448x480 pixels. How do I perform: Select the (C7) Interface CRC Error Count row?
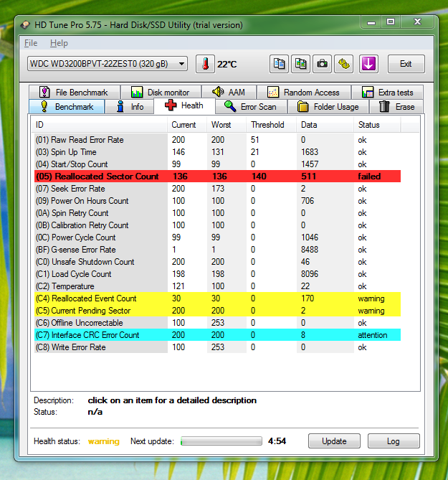(x=217, y=335)
